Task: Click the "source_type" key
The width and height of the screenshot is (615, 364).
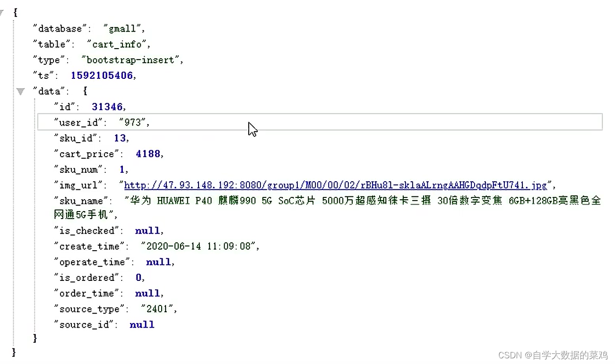Action: (89, 309)
